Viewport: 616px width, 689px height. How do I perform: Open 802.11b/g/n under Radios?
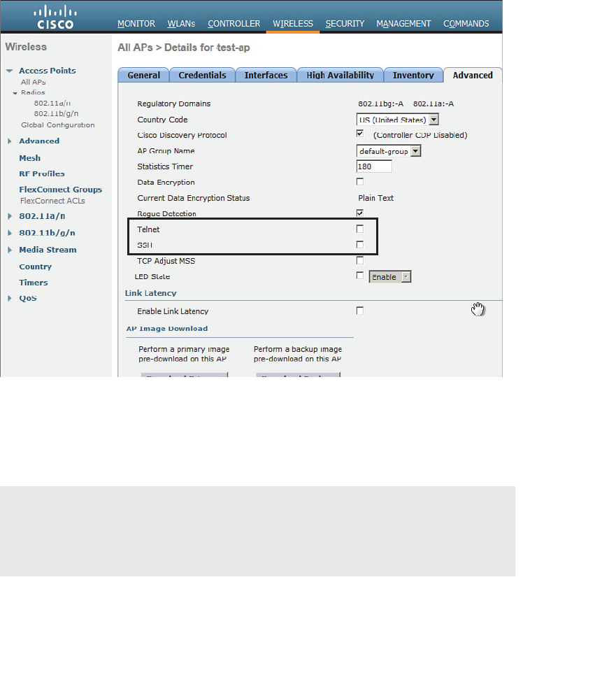(x=56, y=113)
